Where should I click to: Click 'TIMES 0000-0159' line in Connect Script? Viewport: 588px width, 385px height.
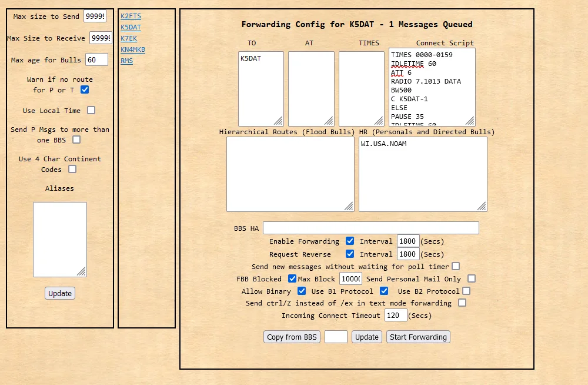[422, 55]
